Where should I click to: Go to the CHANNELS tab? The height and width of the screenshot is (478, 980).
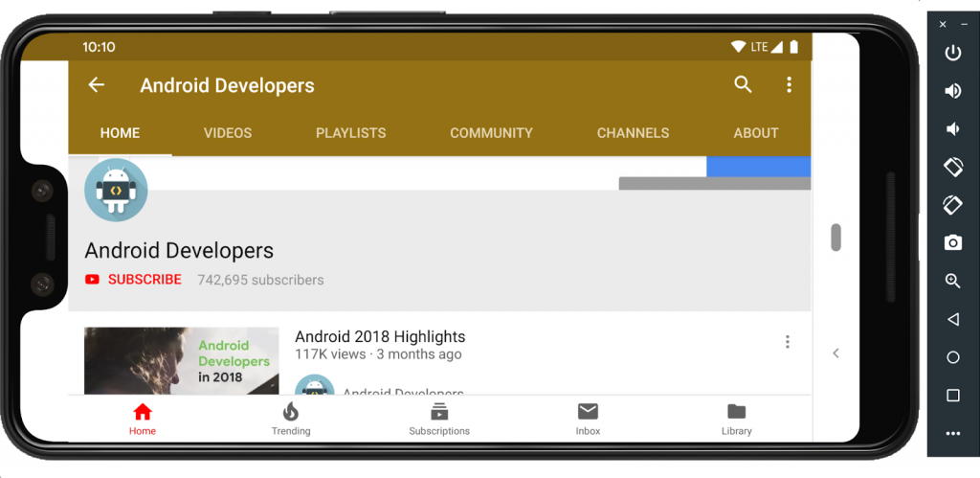(633, 132)
